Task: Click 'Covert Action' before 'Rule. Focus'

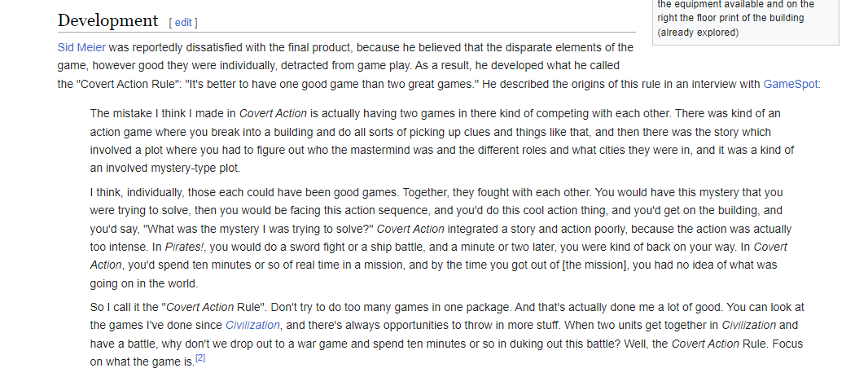Action: coord(705,344)
